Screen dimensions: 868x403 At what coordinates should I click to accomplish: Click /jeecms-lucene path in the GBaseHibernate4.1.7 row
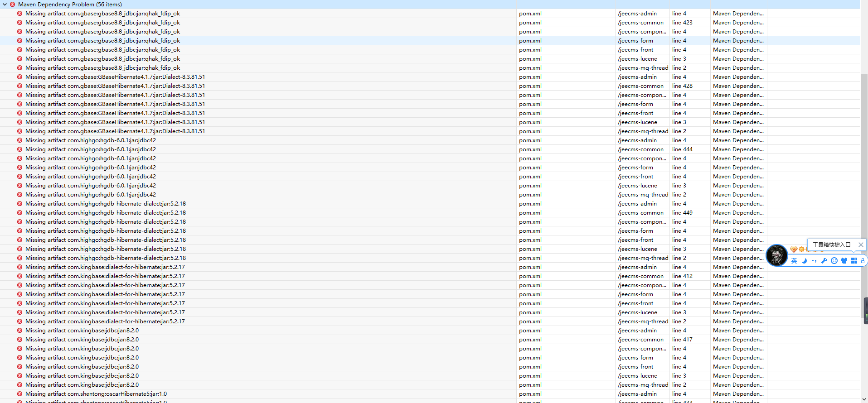click(x=637, y=122)
